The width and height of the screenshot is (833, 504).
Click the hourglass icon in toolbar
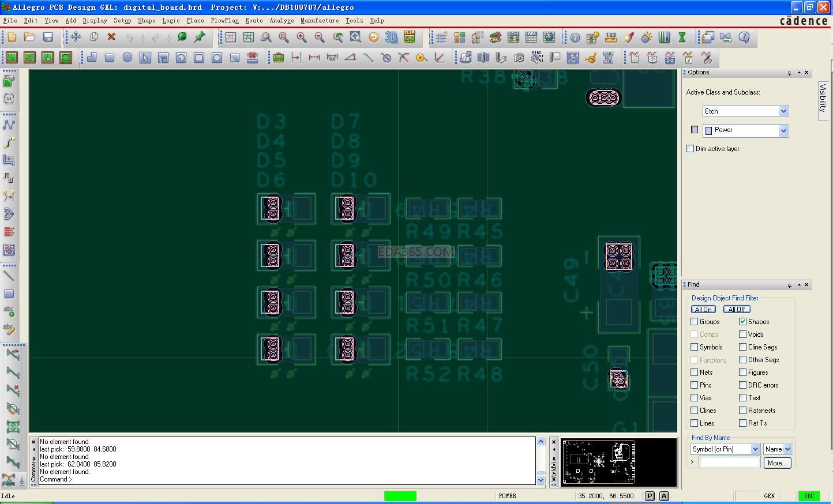(x=682, y=37)
